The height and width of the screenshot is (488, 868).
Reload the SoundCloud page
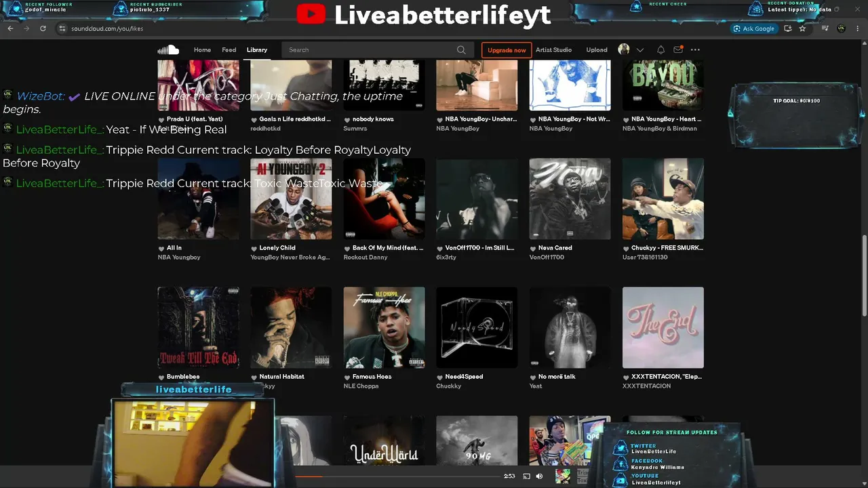[43, 28]
